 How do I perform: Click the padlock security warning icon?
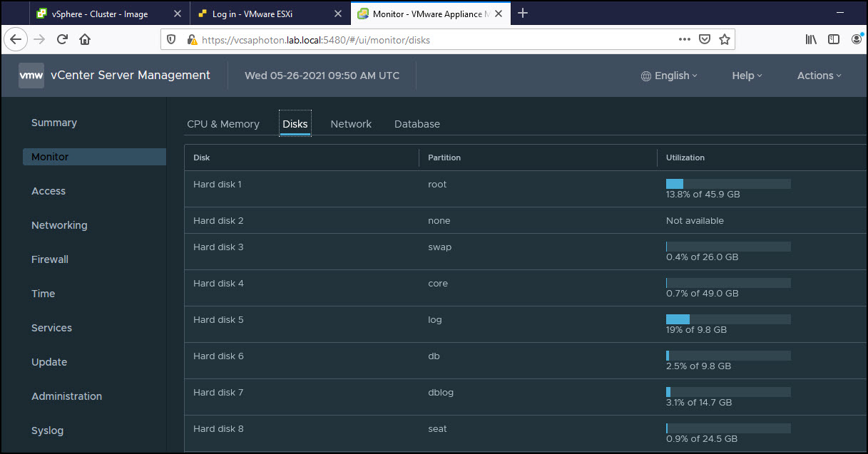pos(192,40)
